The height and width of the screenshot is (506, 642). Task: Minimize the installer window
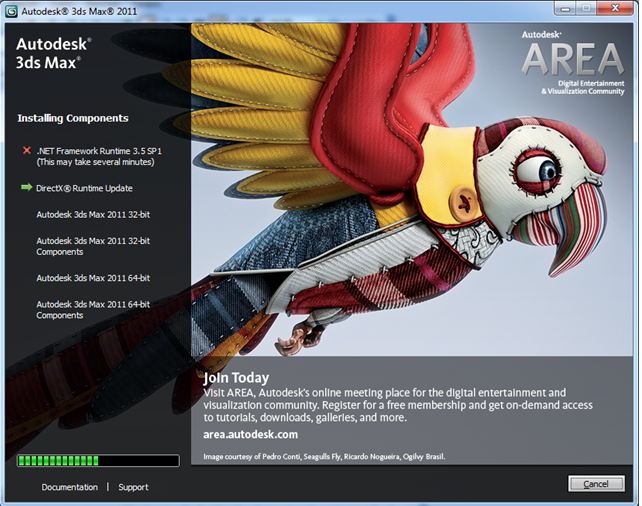565,8
